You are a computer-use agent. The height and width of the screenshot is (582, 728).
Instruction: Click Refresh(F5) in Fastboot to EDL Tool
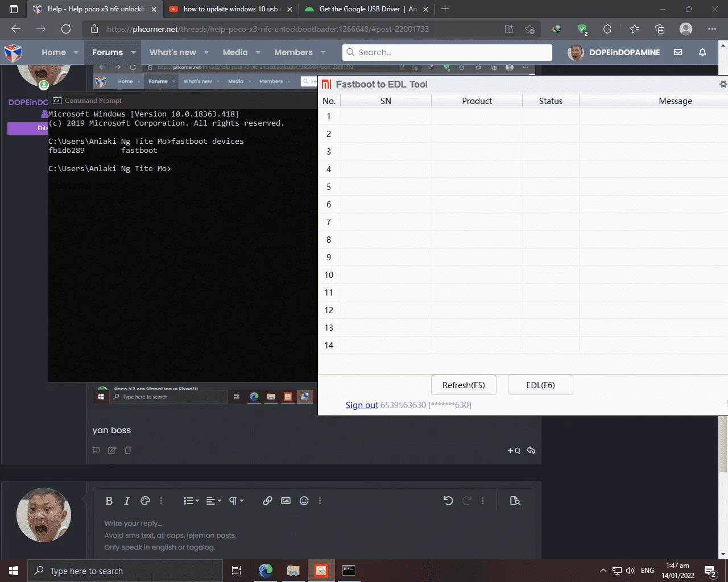click(464, 385)
